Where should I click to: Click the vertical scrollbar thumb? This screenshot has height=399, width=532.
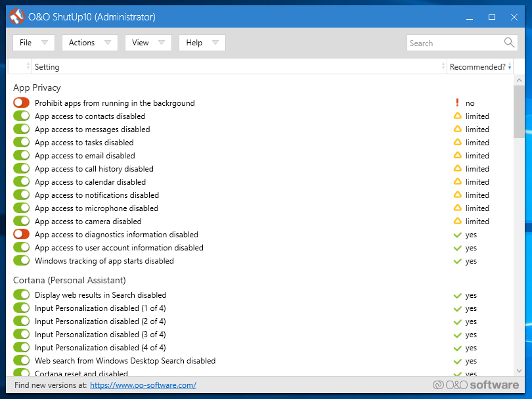pos(519,111)
